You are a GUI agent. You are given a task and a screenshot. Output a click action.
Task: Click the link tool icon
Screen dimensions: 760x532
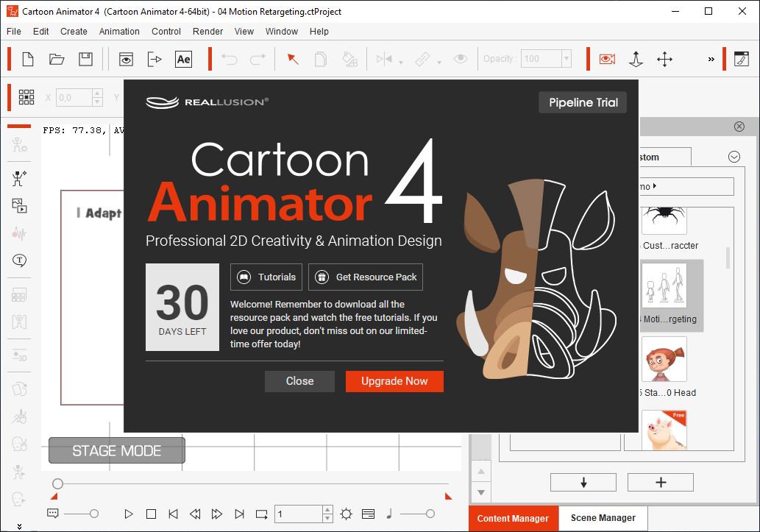[422, 59]
